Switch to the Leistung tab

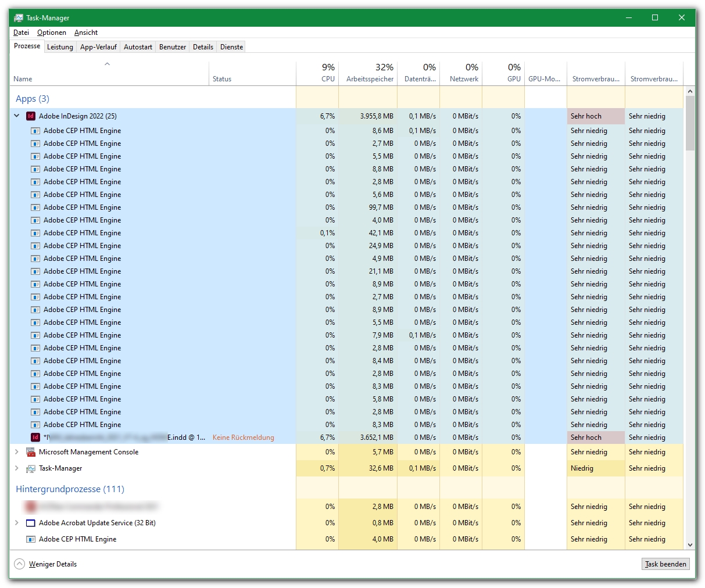click(x=60, y=46)
